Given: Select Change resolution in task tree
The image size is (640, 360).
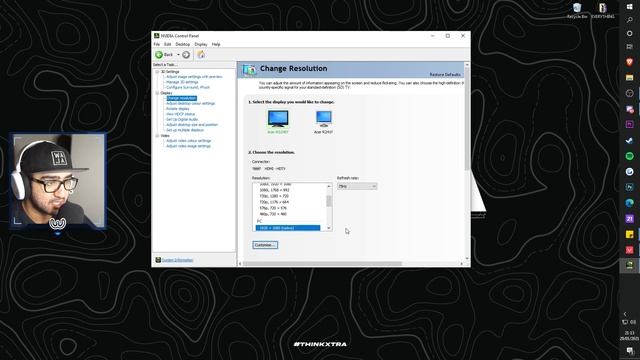Looking at the screenshot, I should tap(182, 98).
